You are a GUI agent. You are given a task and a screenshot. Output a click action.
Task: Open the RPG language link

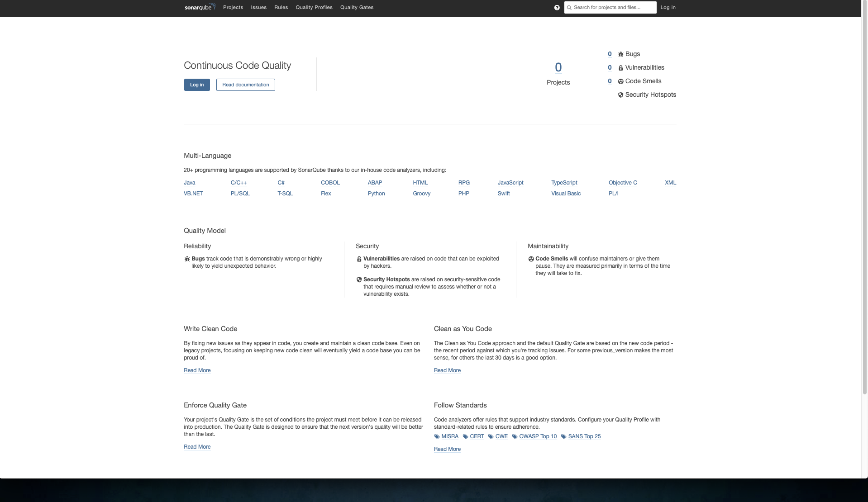pyautogui.click(x=464, y=183)
